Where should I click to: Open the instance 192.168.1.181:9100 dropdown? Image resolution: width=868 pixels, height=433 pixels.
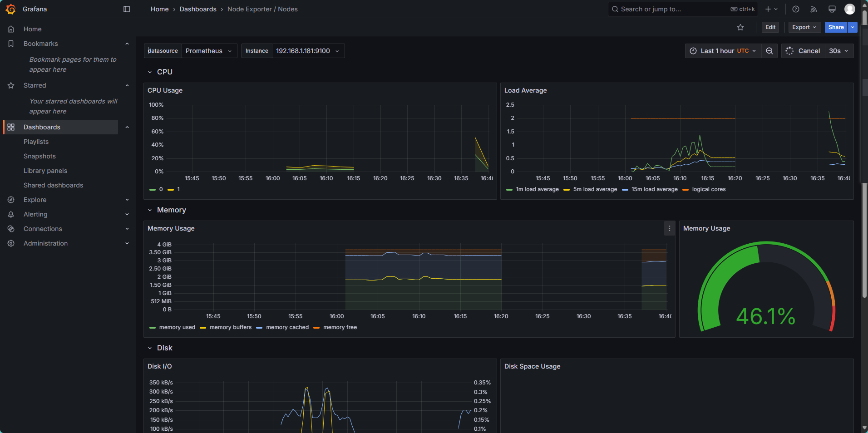pyautogui.click(x=308, y=51)
